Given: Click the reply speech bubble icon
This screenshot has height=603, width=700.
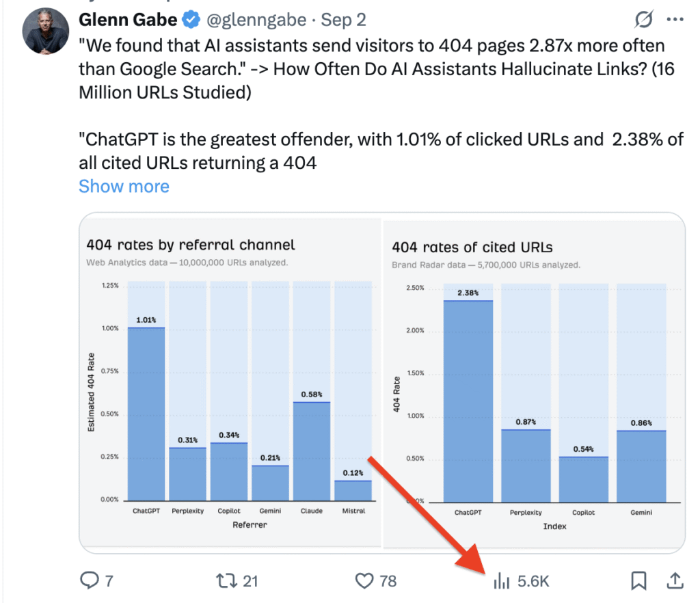Looking at the screenshot, I should [x=91, y=580].
